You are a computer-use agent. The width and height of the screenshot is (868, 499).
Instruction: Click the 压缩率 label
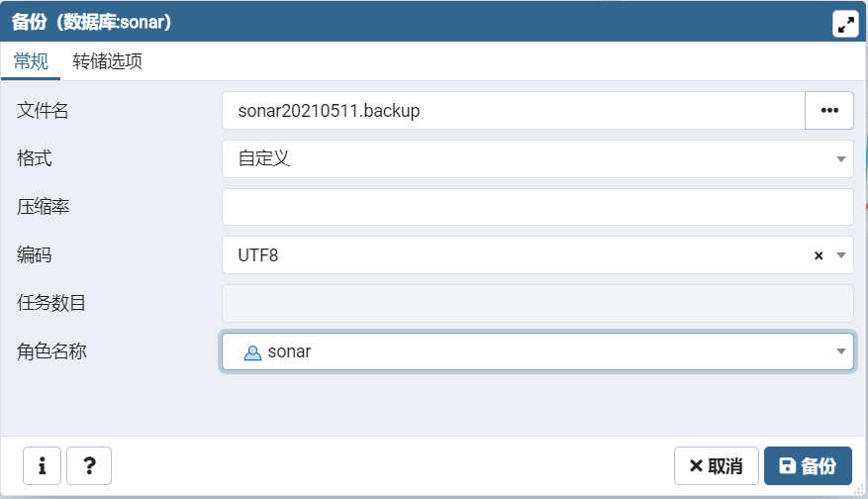click(43, 207)
